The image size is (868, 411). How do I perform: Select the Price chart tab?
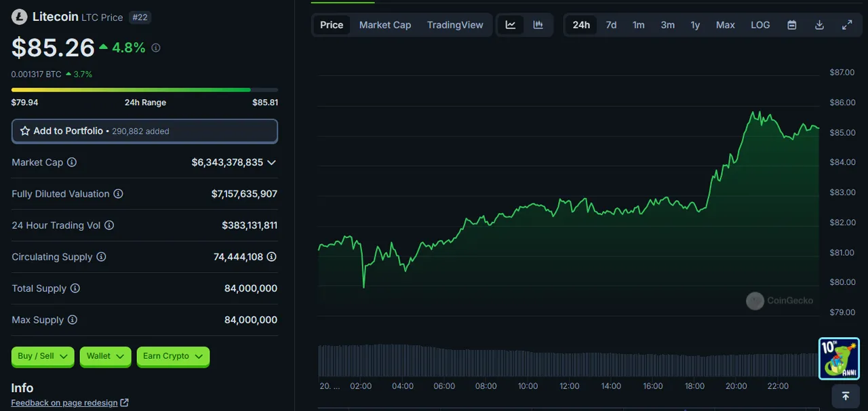pyautogui.click(x=332, y=25)
